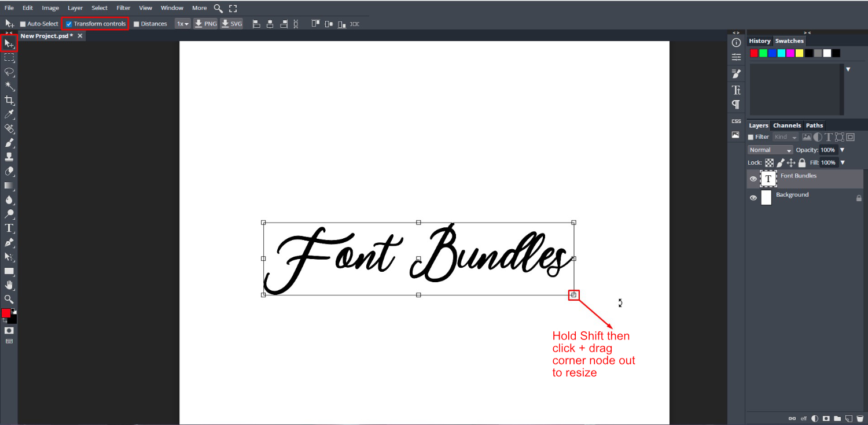868x425 pixels.
Task: Create new layer icon in Layers panel
Action: click(x=848, y=418)
